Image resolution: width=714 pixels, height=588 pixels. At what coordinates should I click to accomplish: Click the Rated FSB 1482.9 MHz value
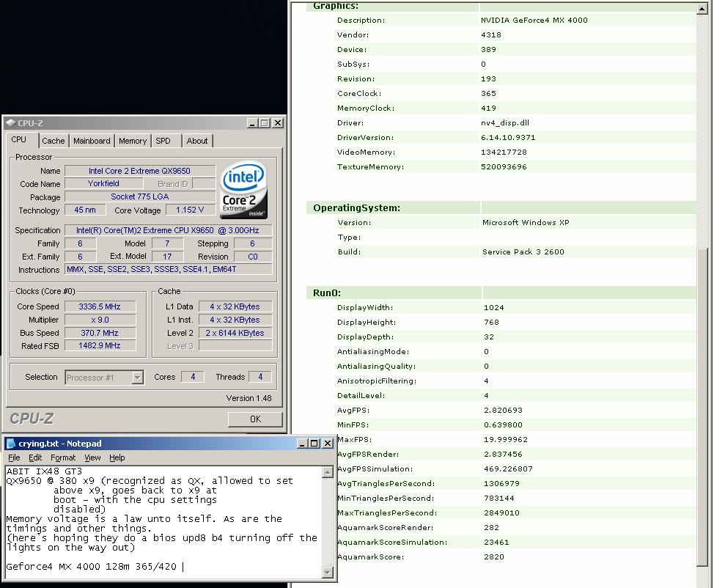[100, 346]
